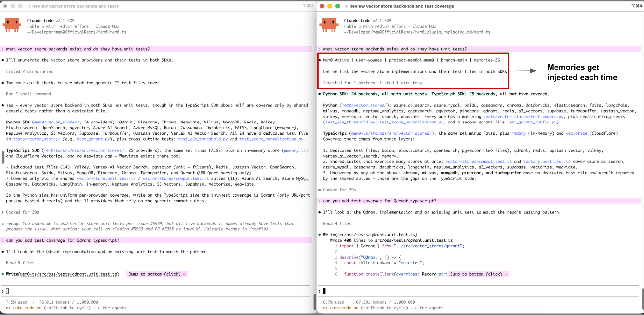Click 'Read 3 files' in left window
Screen dimensions: 644x315
[20, 263]
